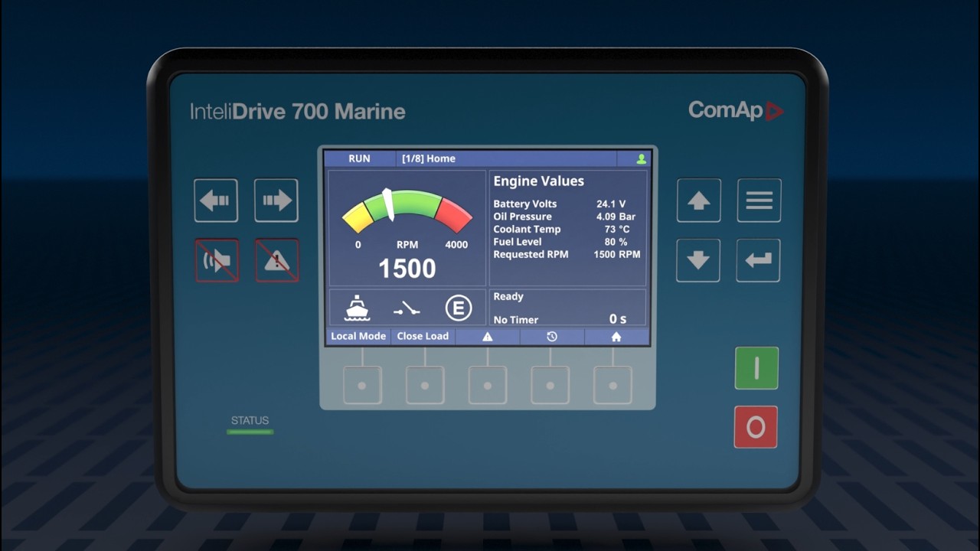Start the engine with the green I button
Image resolution: width=980 pixels, height=551 pixels.
pos(756,368)
